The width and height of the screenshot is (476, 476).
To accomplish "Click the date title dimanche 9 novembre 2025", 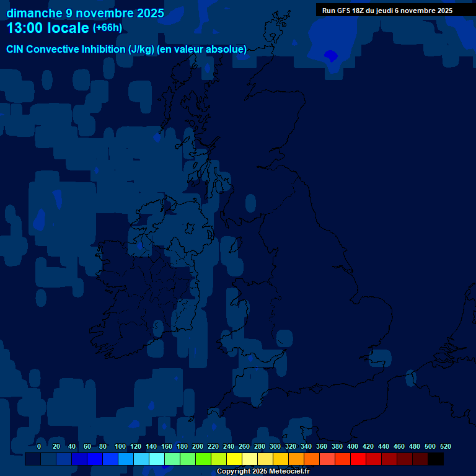I will point(85,13).
